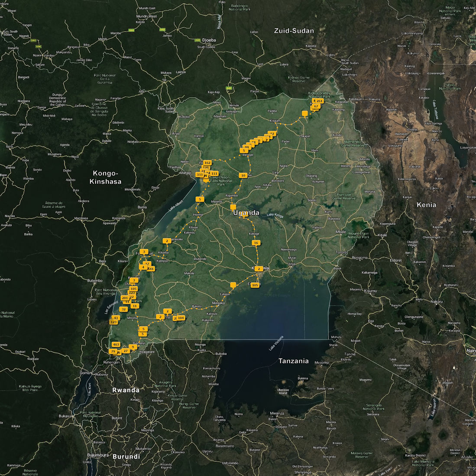Open the 105 marker south of Kampala
The height and width of the screenshot is (476, 476).
point(255,285)
